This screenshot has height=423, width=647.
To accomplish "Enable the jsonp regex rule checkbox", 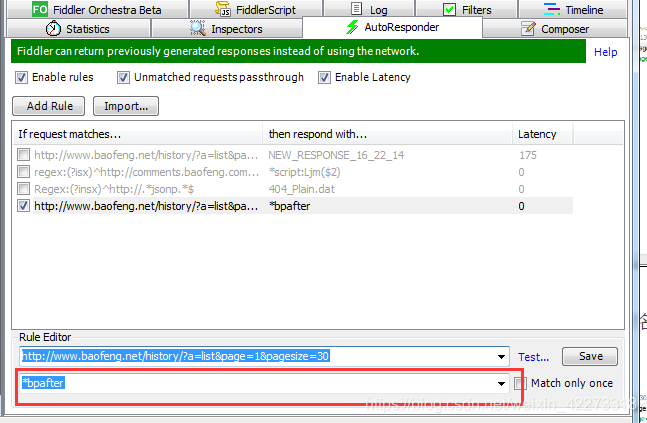I will [x=24, y=189].
